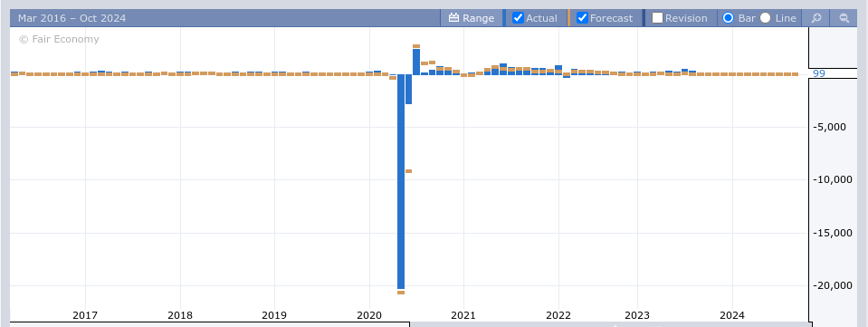
Task: Click the tall blue 2020 actual bar
Action: click(401, 181)
